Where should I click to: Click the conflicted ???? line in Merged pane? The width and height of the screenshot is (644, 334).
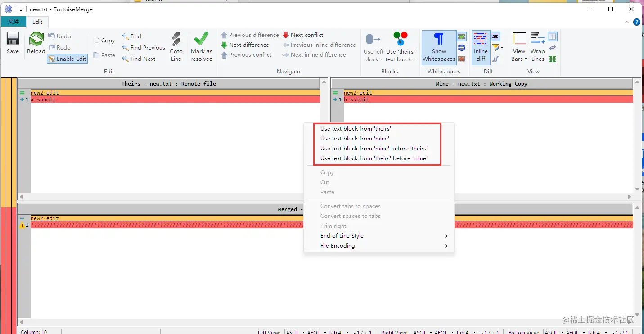tap(332, 225)
